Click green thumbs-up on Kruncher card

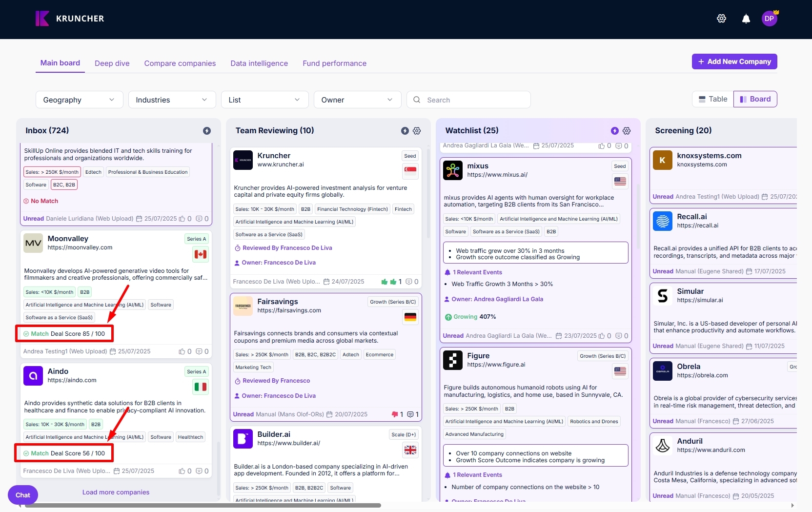pyautogui.click(x=388, y=282)
